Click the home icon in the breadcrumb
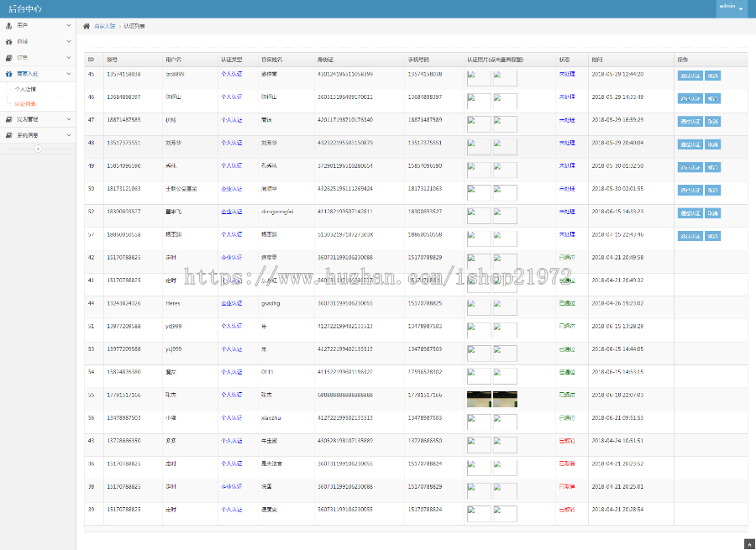The height and width of the screenshot is (550, 756). (x=87, y=27)
